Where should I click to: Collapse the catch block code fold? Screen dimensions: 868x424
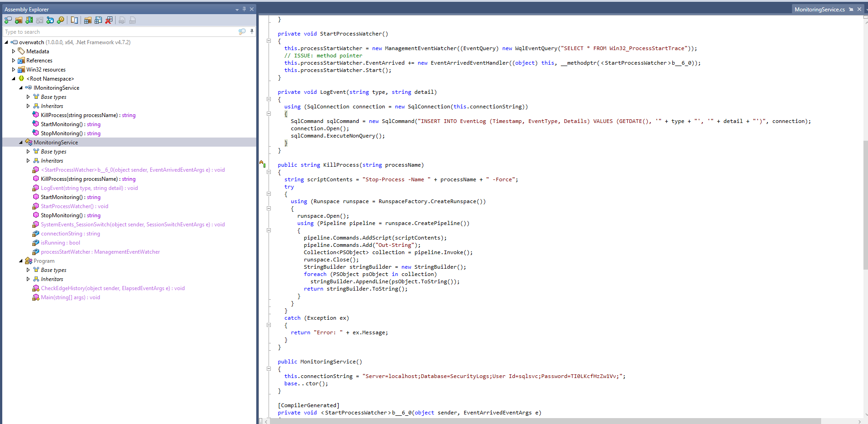pyautogui.click(x=269, y=325)
